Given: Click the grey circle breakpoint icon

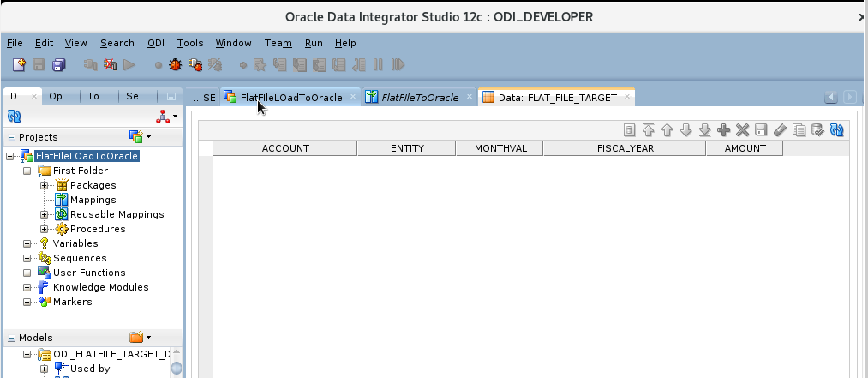Looking at the screenshot, I should pos(159,65).
